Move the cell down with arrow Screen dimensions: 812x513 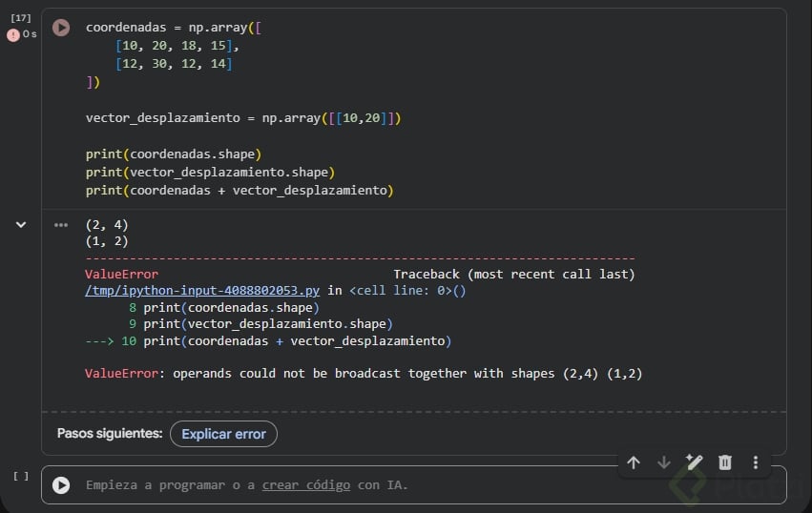pos(664,462)
